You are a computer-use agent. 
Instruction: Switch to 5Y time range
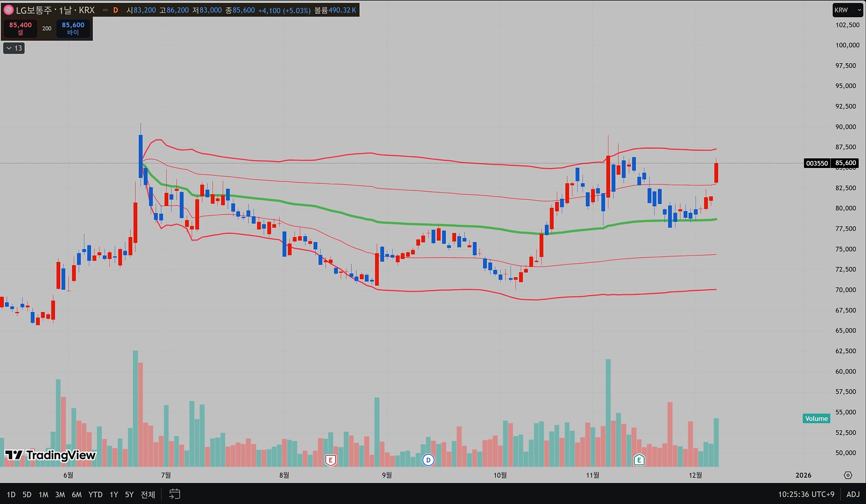click(x=129, y=495)
